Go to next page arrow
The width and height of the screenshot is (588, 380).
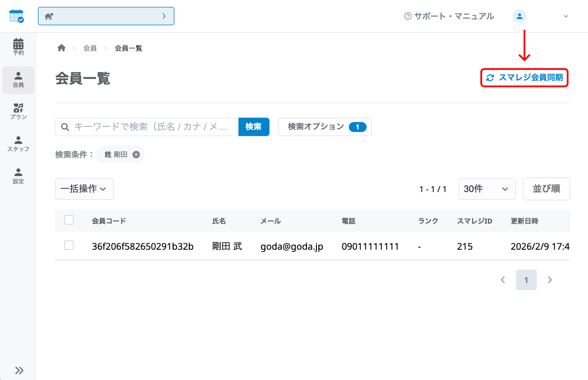tap(550, 280)
